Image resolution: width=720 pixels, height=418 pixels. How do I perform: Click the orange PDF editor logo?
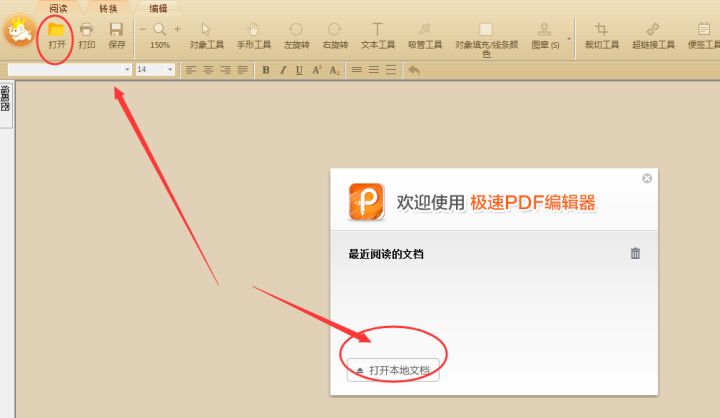pyautogui.click(x=366, y=202)
